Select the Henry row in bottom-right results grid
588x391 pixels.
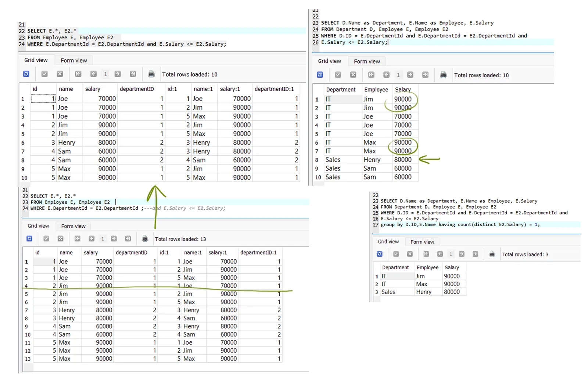420,292
